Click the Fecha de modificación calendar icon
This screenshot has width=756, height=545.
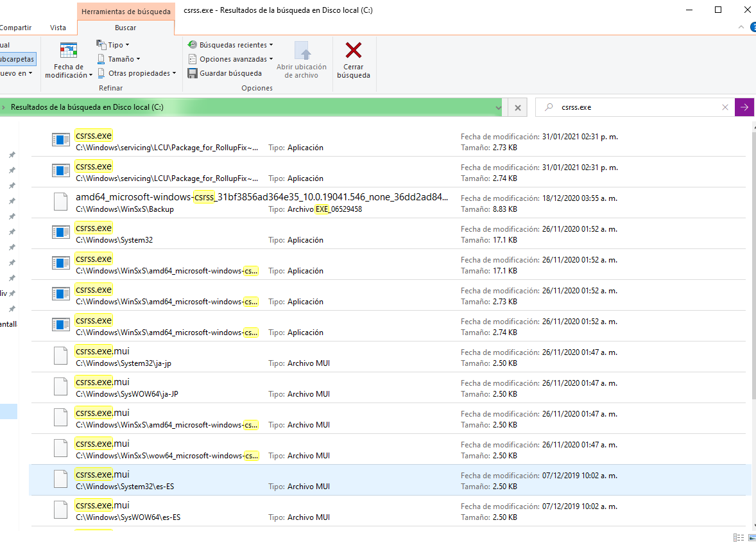pyautogui.click(x=69, y=51)
